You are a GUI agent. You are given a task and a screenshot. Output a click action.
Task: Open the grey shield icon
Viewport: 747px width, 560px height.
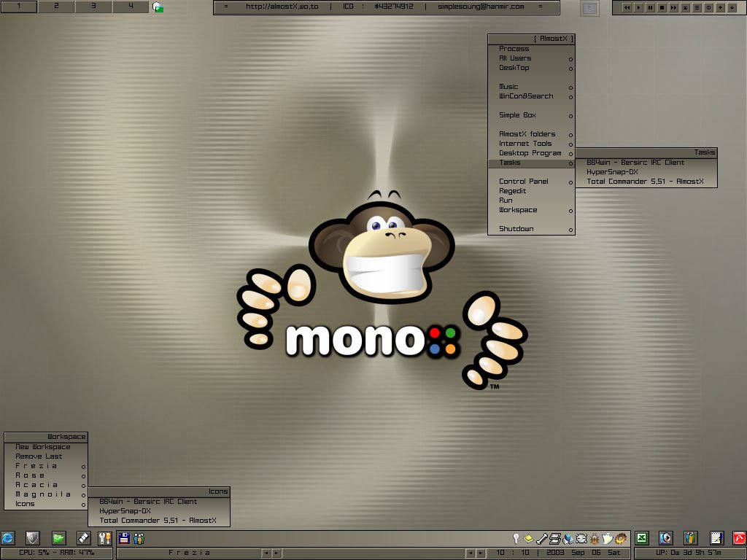[x=32, y=539]
